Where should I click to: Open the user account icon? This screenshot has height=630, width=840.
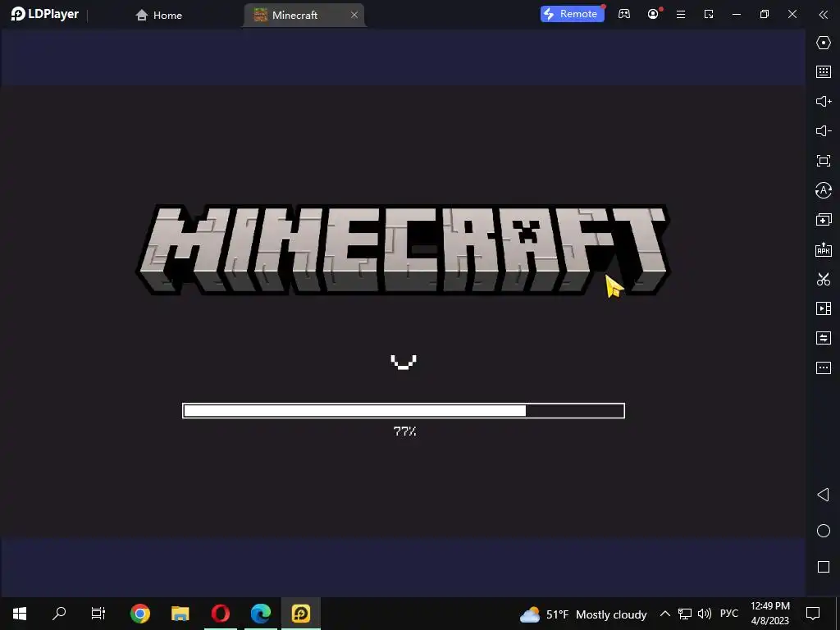[653, 14]
